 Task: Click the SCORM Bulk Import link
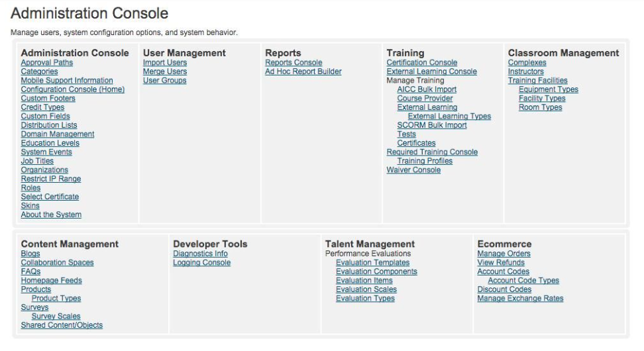(432, 125)
